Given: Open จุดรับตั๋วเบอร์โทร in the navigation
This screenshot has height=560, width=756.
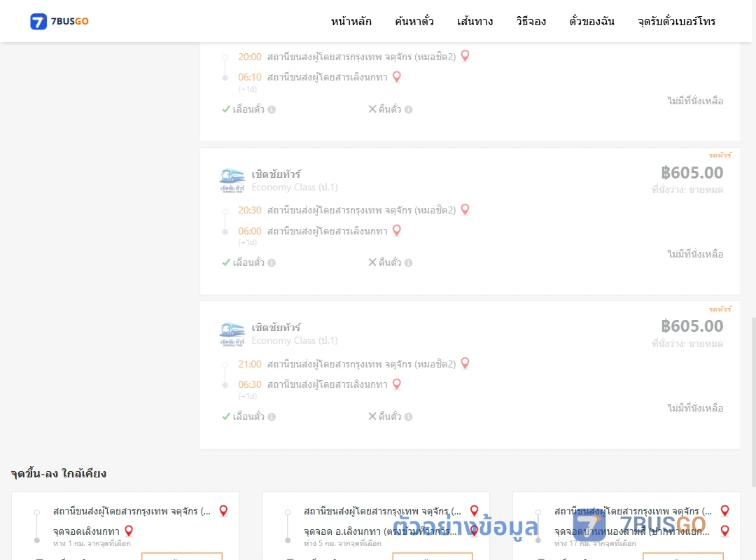Looking at the screenshot, I should [676, 21].
